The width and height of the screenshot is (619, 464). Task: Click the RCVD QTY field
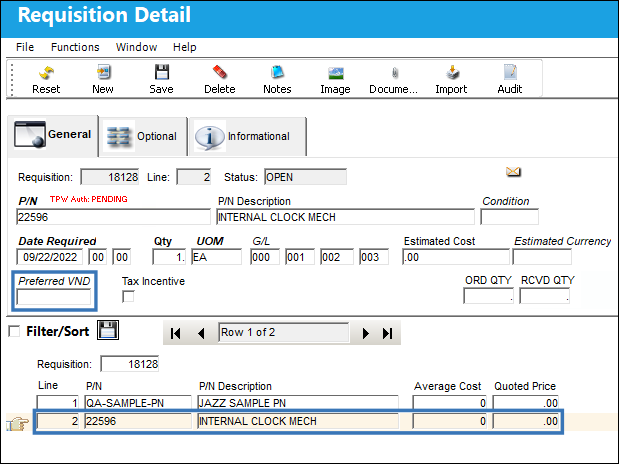(x=545, y=296)
